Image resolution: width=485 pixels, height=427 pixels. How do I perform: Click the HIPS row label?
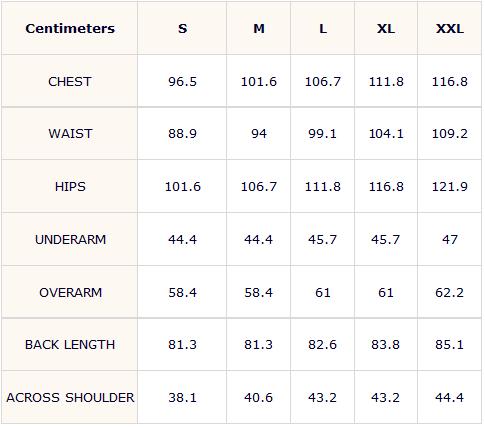coord(70,186)
